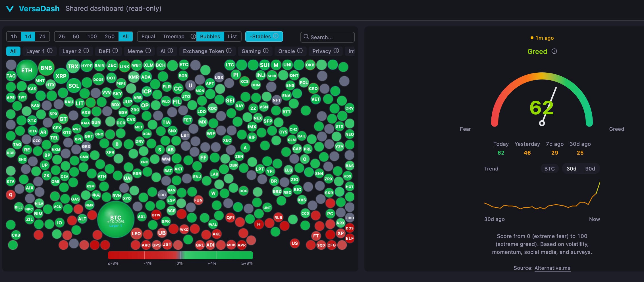Image resolution: width=644 pixels, height=282 pixels.
Task: Click the color scale legend bar
Action: 180,255
